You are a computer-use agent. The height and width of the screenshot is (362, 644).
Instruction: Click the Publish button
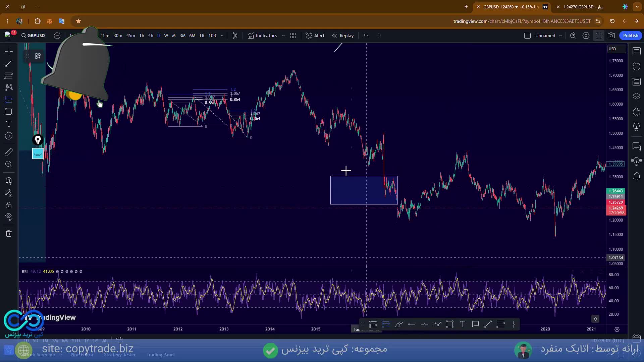[631, 36]
